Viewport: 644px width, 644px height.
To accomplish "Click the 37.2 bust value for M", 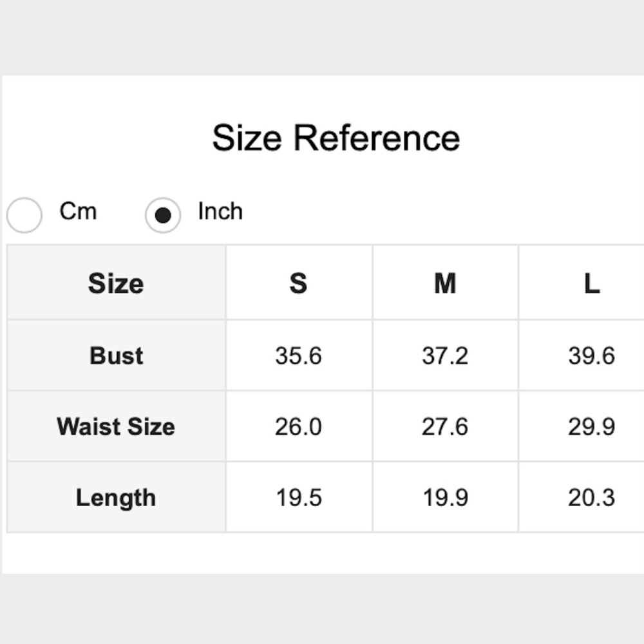I will [445, 355].
